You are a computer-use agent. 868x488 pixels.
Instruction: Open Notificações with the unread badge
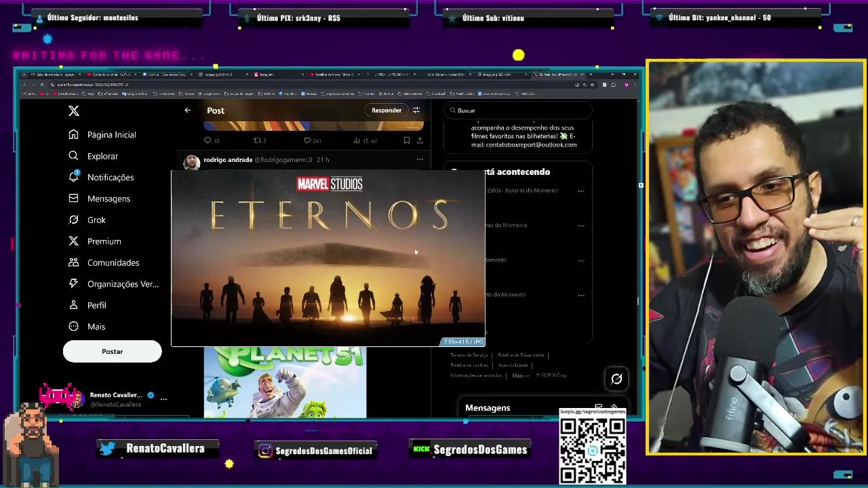[x=101, y=177]
